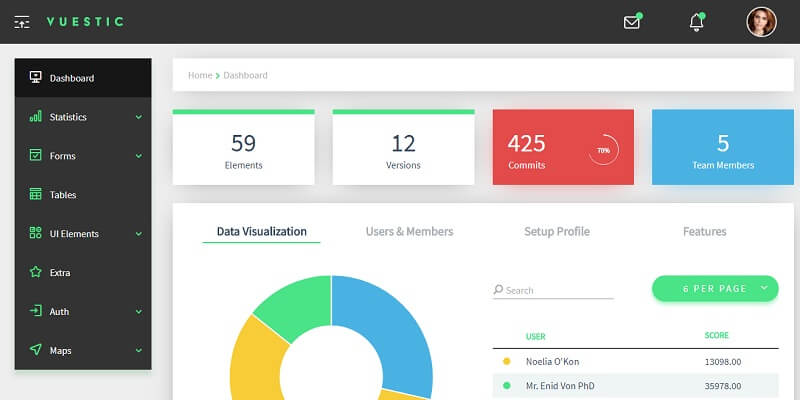Click the score value 35978.00
Image resolution: width=800 pixels, height=400 pixels.
[723, 386]
